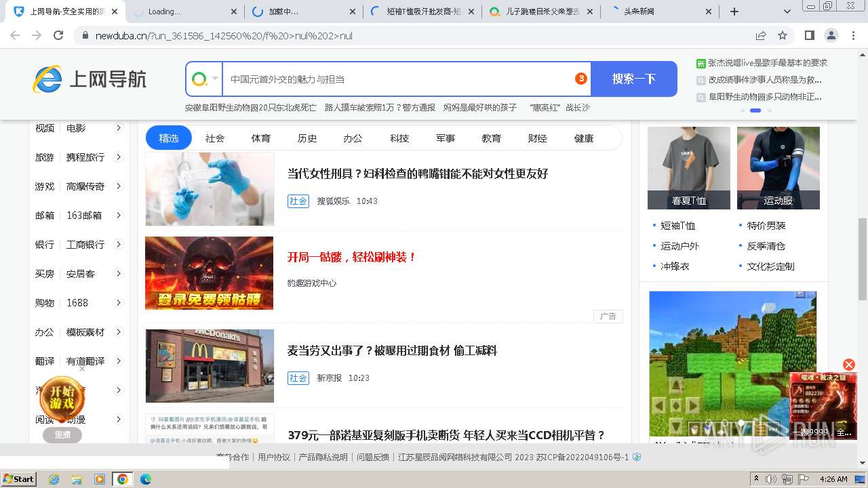The width and height of the screenshot is (868, 488).
Task: Click the 短袖T恤 link
Action: coord(678,226)
